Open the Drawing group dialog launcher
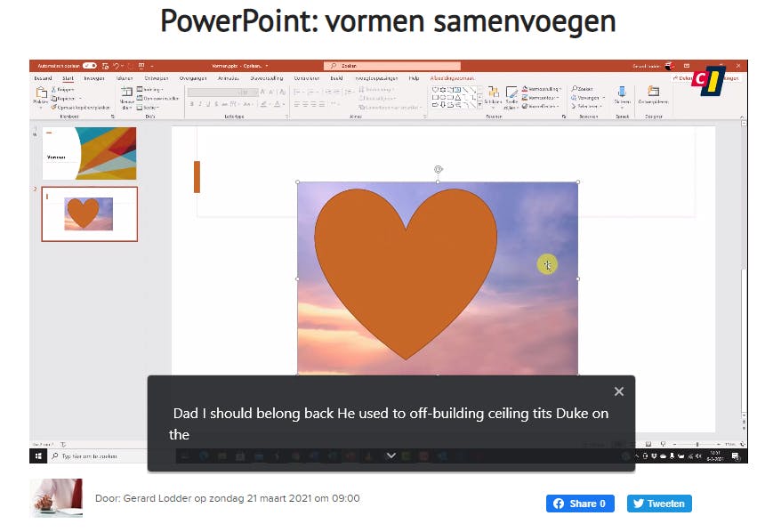Image resolution: width=765 pixels, height=532 pixels. click(x=564, y=117)
